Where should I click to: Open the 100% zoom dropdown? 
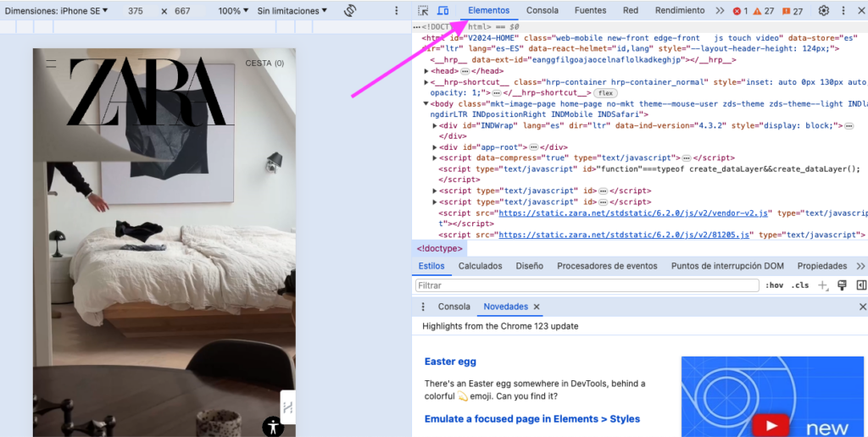(x=233, y=10)
